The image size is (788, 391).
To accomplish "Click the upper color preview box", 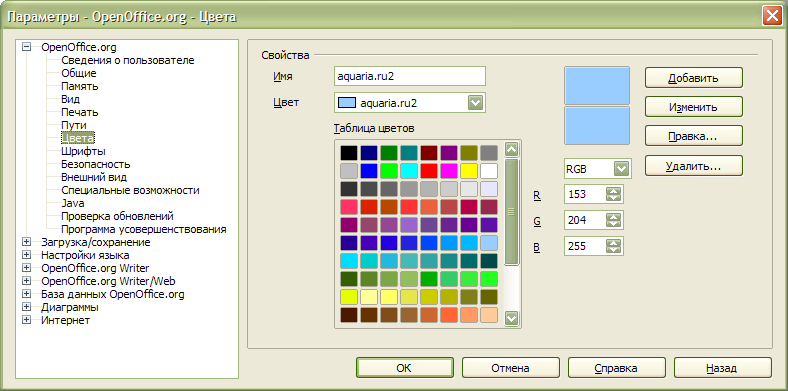I will tap(597, 85).
